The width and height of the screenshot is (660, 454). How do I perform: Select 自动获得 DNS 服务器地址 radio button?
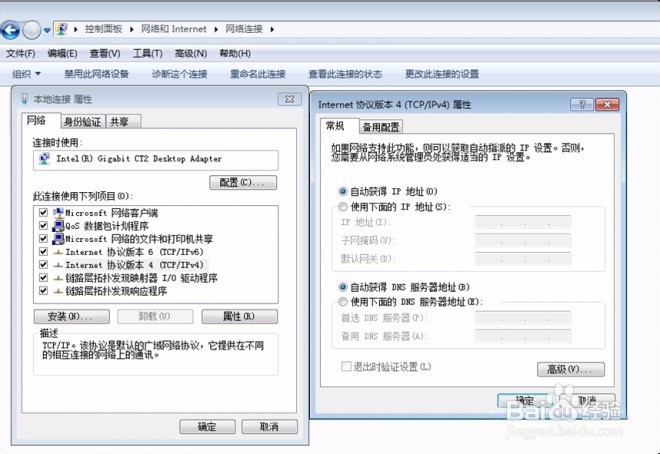point(343,287)
